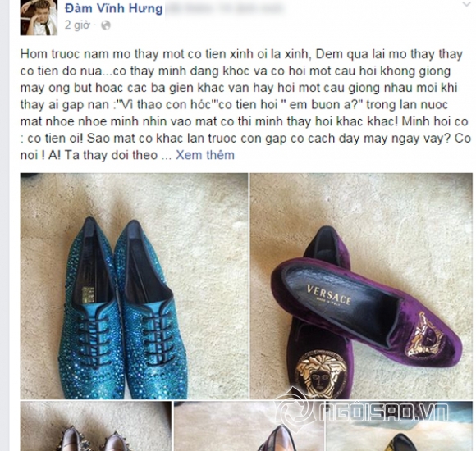Screen dimensions: 476x451
Task: Click the NGOISAO.VN watermark text
Action: point(385,412)
